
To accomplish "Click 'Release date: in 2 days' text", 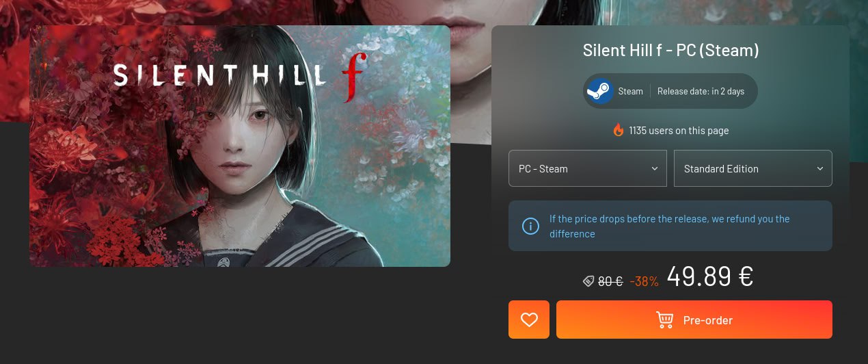I will [x=701, y=91].
